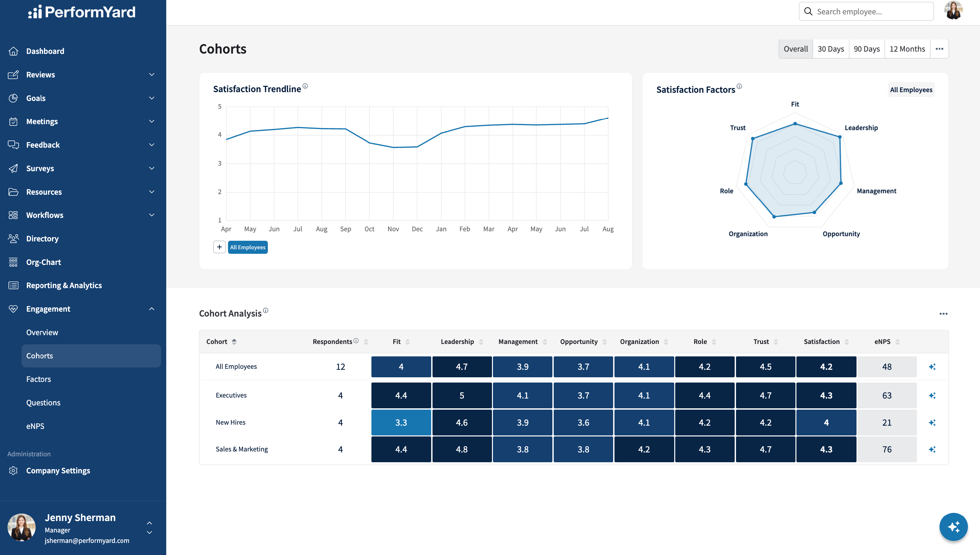This screenshot has width=980, height=555.
Task: Click the Org-Chart icon in sidebar
Action: click(13, 262)
